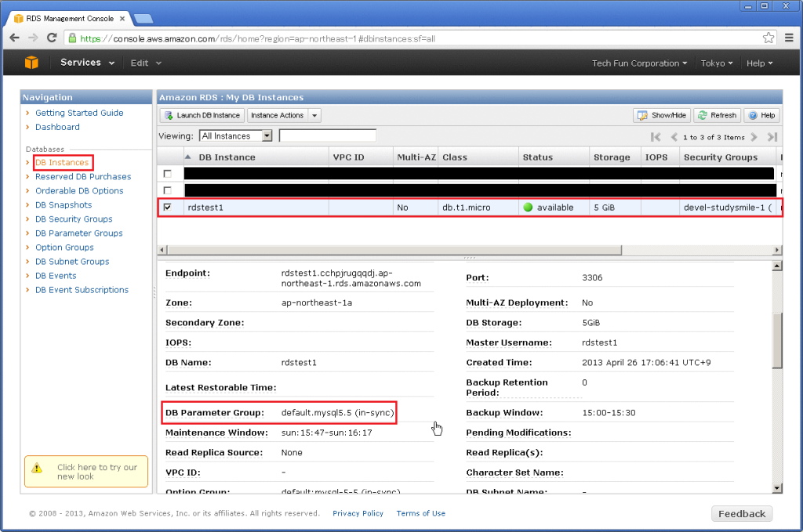Click details pane scroll up arrow
Screen dimensions: 803x532
point(777,266)
